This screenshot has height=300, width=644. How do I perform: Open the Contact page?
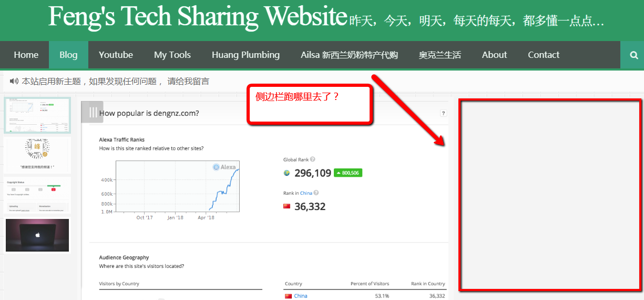[544, 55]
